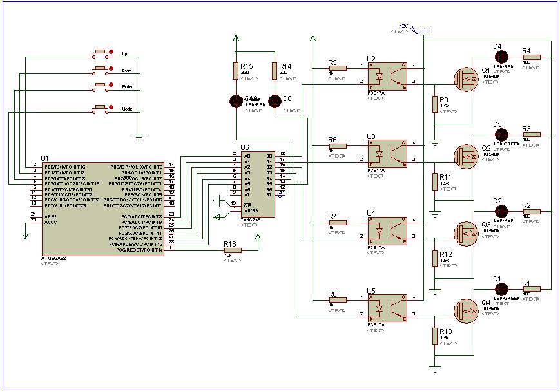Select resistor R8 symbol

pos(338,300)
